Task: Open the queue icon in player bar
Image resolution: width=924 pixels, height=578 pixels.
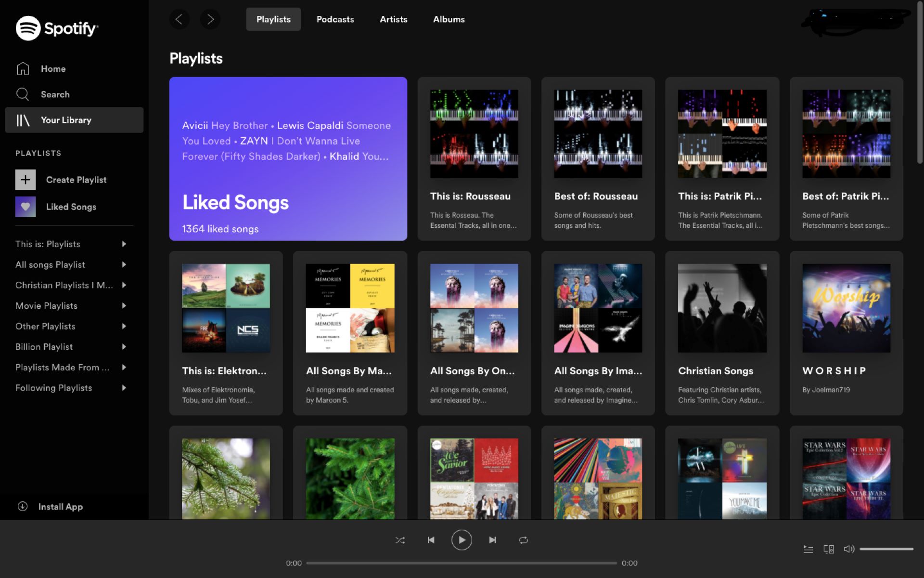Action: pos(808,549)
